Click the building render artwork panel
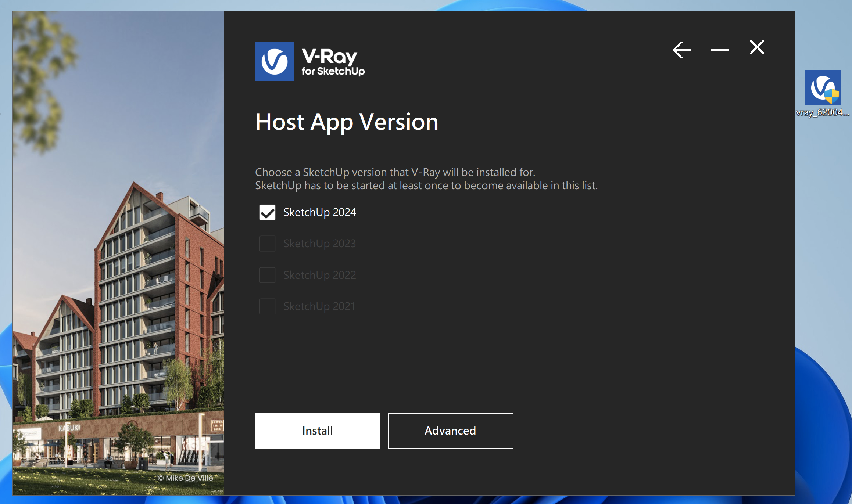 click(x=118, y=257)
